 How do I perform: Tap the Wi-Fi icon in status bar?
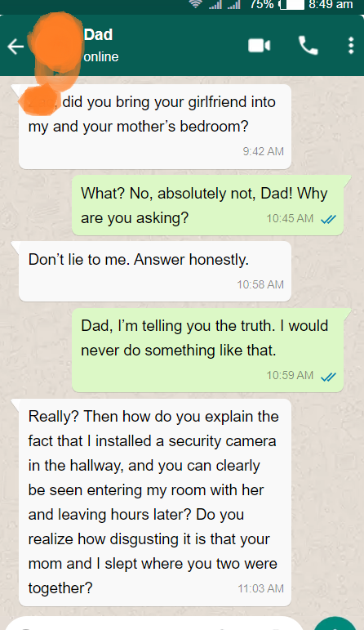(x=196, y=4)
